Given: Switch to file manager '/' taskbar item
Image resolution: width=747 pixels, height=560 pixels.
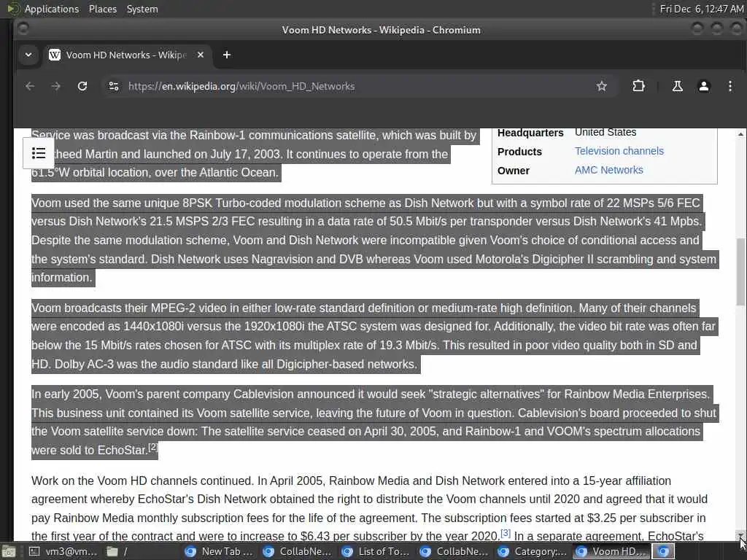Looking at the screenshot, I should pos(117,551).
